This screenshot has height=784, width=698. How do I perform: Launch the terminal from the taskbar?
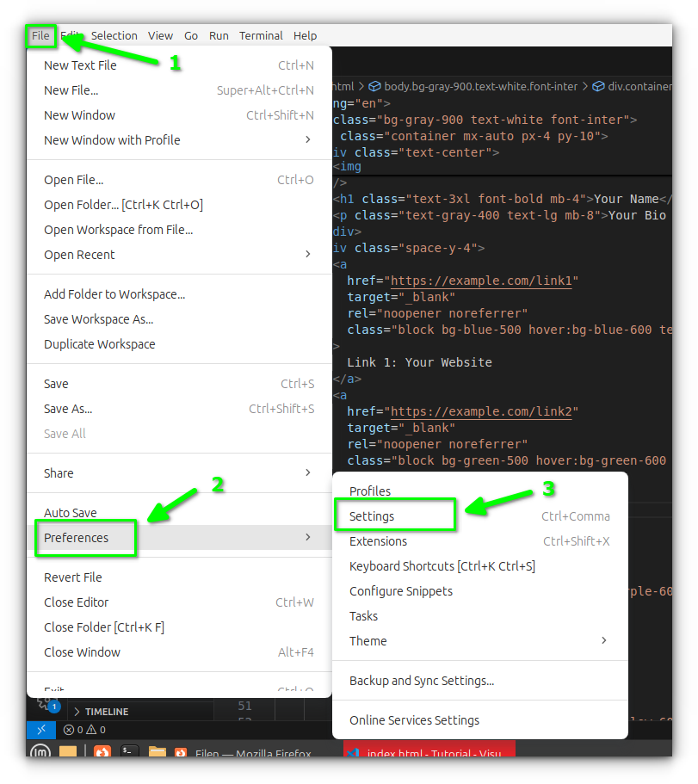129,753
